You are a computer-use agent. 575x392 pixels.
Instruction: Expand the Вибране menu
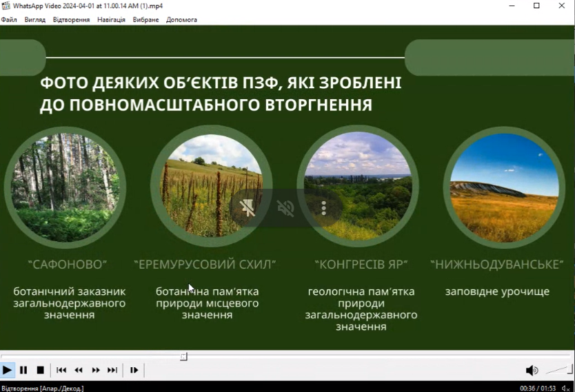(x=146, y=19)
